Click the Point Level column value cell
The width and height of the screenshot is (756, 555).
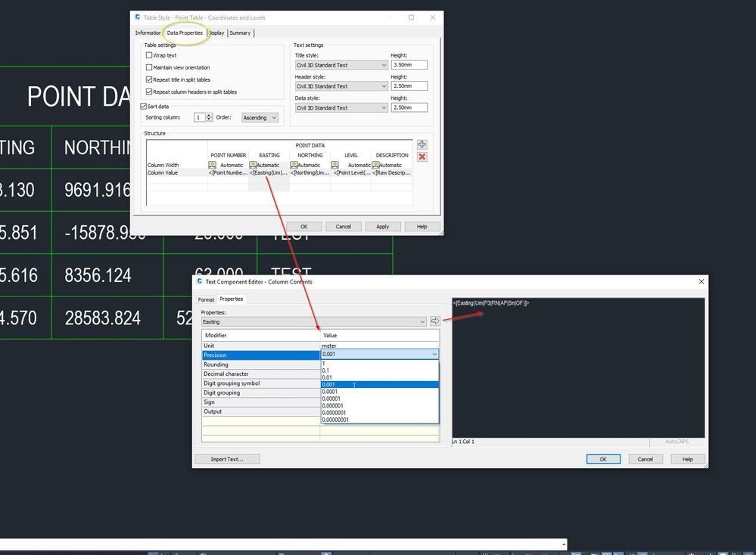pos(350,172)
